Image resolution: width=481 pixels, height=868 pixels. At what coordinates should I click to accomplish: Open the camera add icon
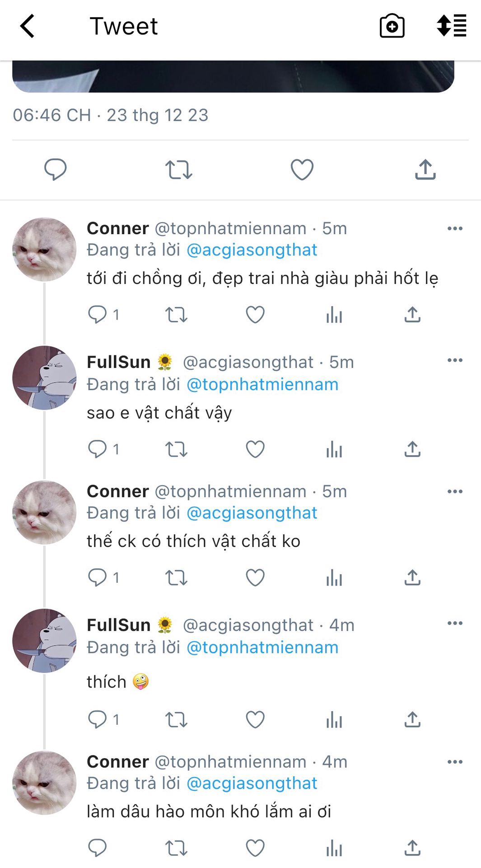392,26
